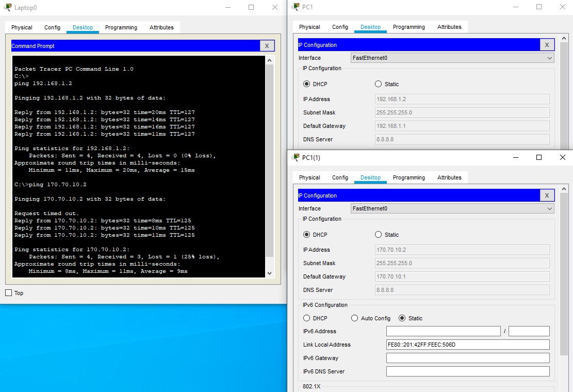Viewport: 573px width, 392px height.
Task: Close the Laptop0 window
Action: tap(275, 7)
